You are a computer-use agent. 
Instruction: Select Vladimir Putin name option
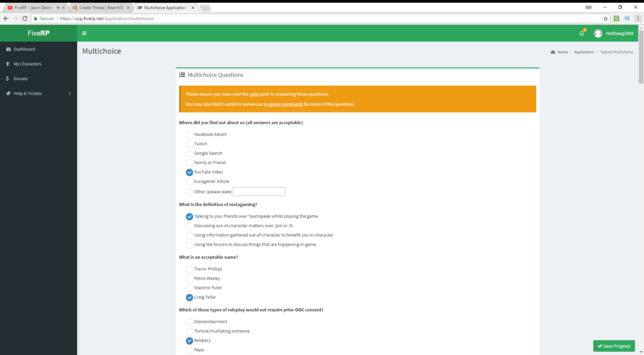[190, 288]
